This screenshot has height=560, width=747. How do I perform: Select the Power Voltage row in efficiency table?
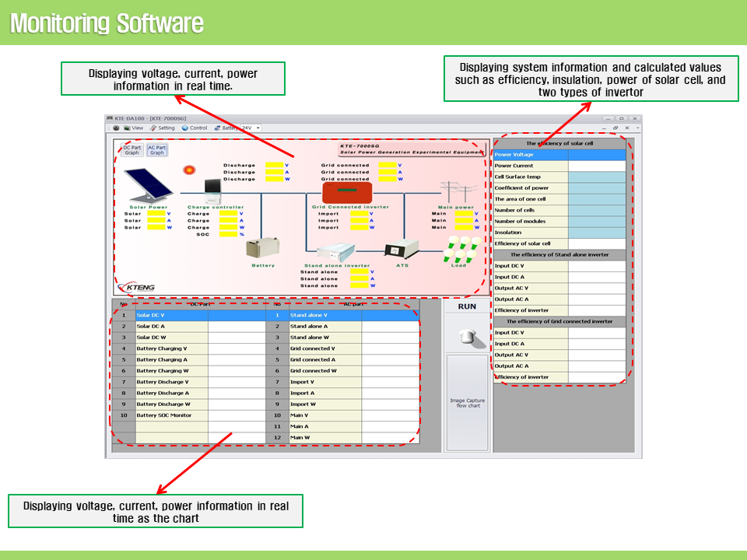[x=531, y=155]
